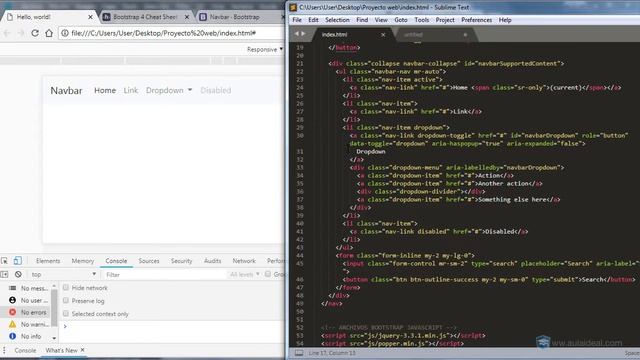Open the File menu in Sublime Text
The width and height of the screenshot is (640, 360).
point(297,20)
